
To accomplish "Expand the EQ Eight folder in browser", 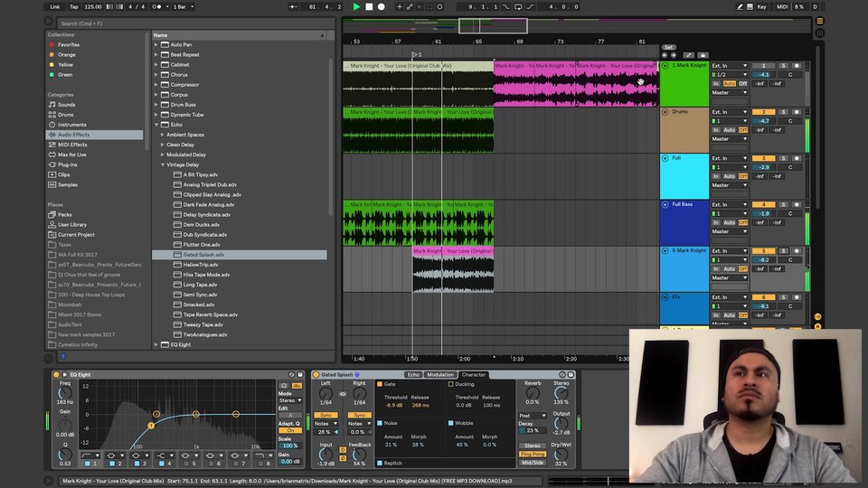I will [156, 344].
